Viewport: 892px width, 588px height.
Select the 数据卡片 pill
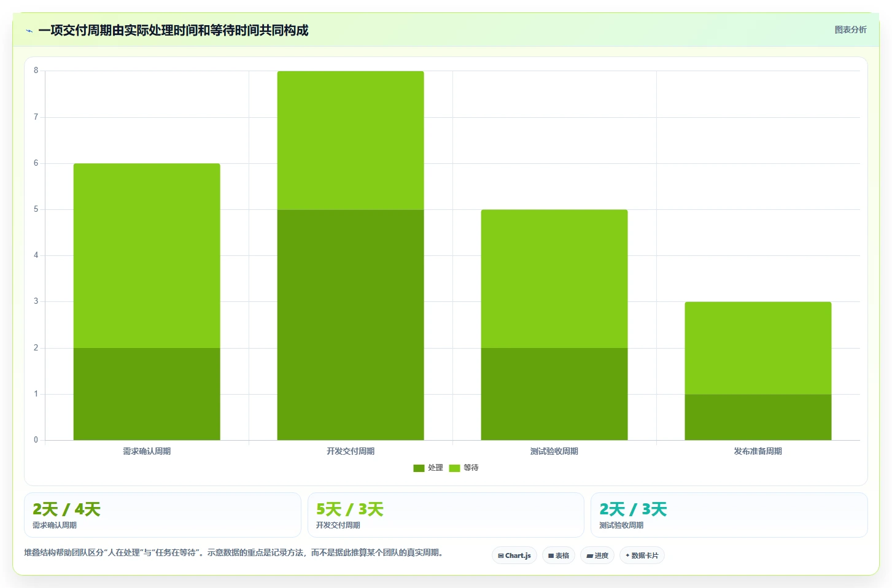tap(642, 555)
